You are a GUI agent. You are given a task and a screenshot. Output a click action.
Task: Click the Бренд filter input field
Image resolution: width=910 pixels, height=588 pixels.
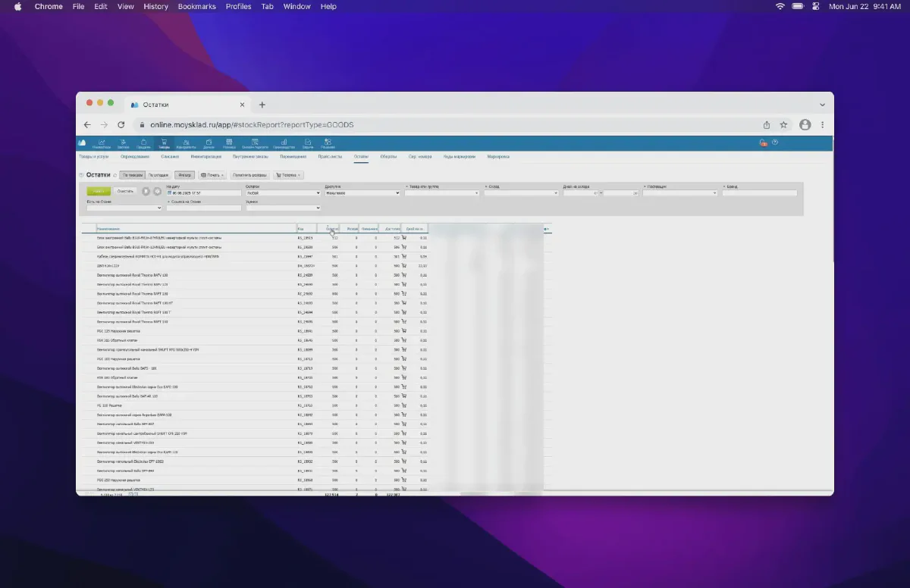coord(760,192)
